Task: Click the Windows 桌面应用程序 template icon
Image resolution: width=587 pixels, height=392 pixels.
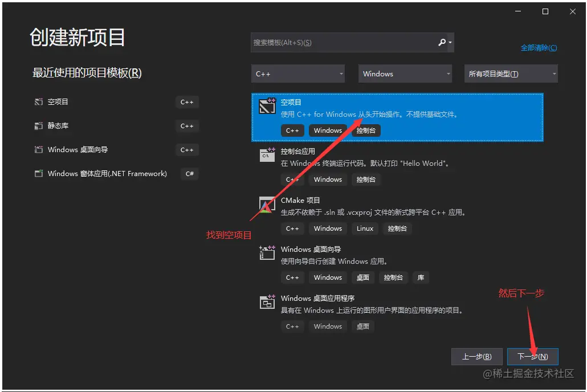Action: 267,302
